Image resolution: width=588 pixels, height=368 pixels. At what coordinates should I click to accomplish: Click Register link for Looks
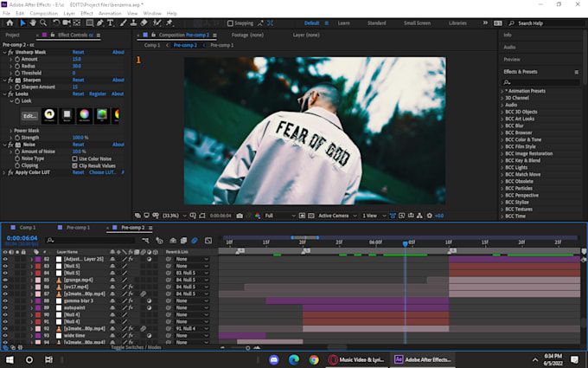98,94
